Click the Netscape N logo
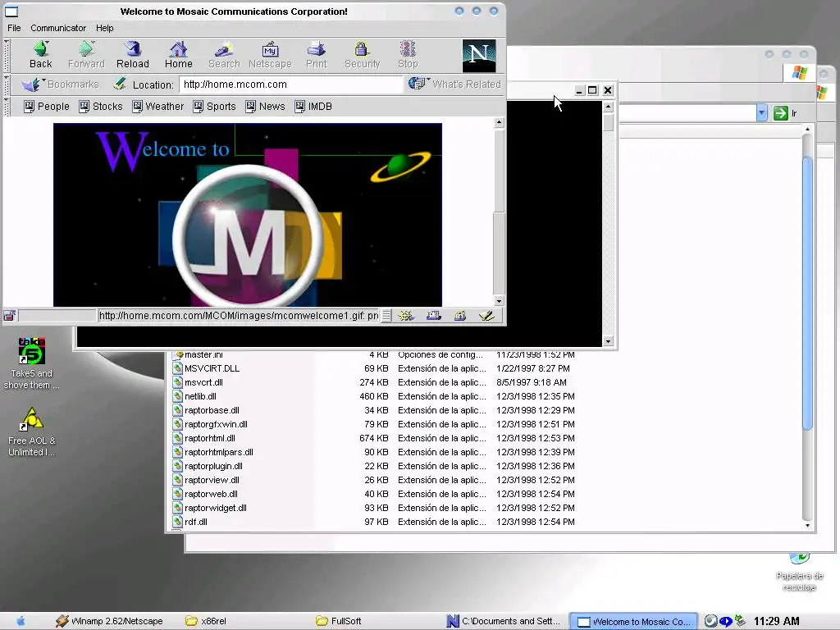The image size is (840, 630). click(479, 55)
